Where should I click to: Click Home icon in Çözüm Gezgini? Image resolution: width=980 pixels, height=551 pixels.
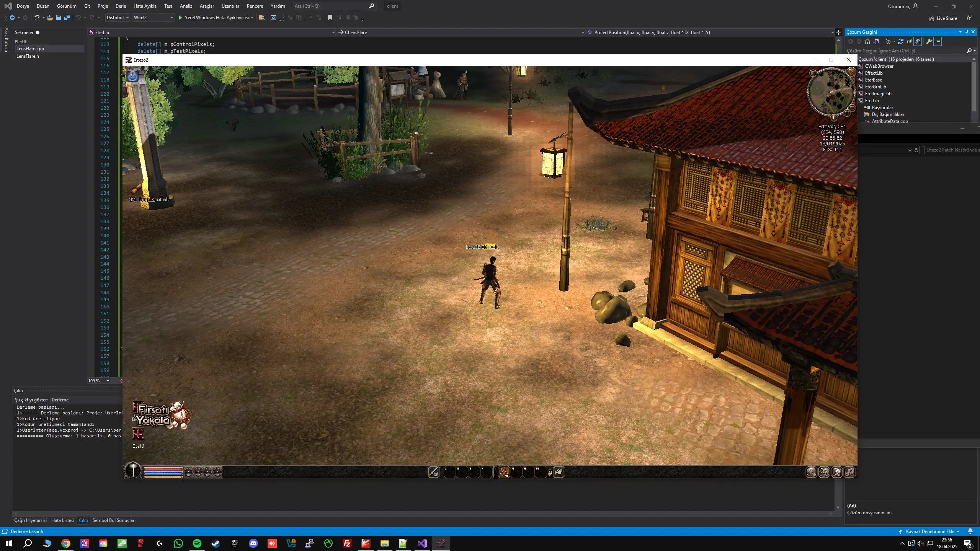[867, 41]
